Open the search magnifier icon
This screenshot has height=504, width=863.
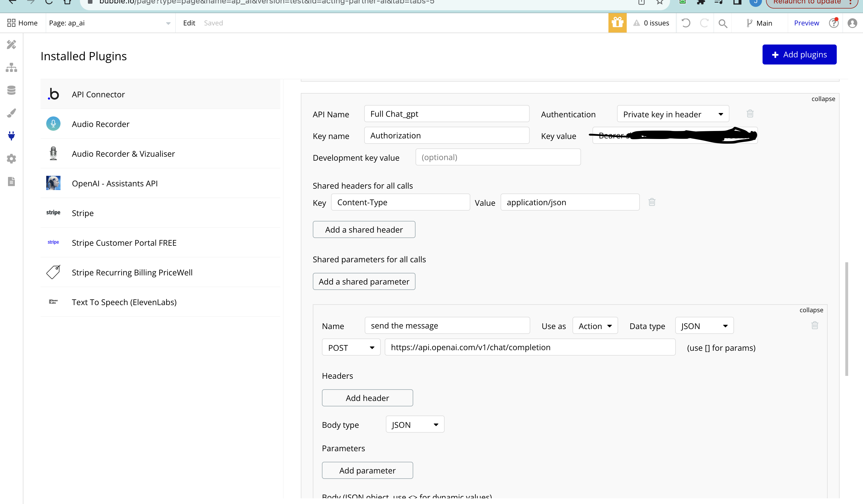pos(723,23)
